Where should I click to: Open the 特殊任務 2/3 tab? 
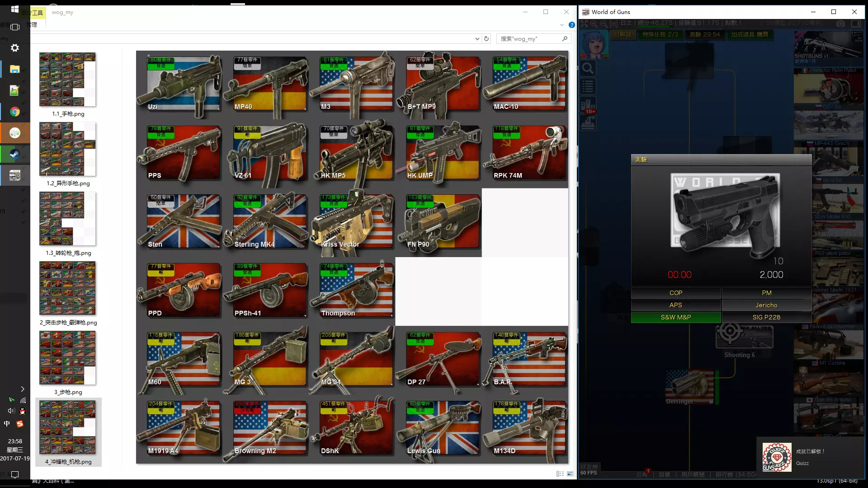(x=660, y=34)
